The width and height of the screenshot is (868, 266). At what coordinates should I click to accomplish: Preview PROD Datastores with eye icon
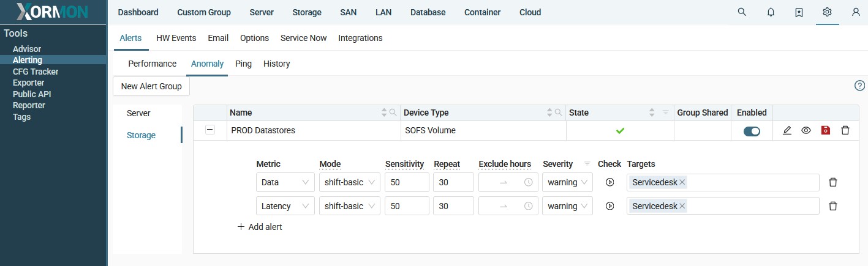pos(806,130)
